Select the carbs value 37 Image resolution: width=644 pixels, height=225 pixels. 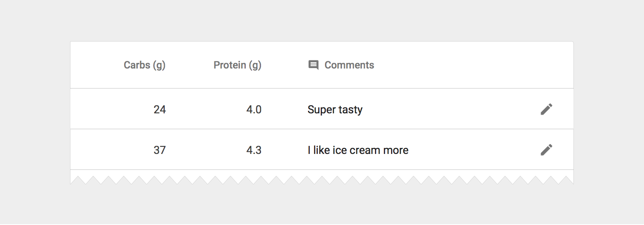160,150
